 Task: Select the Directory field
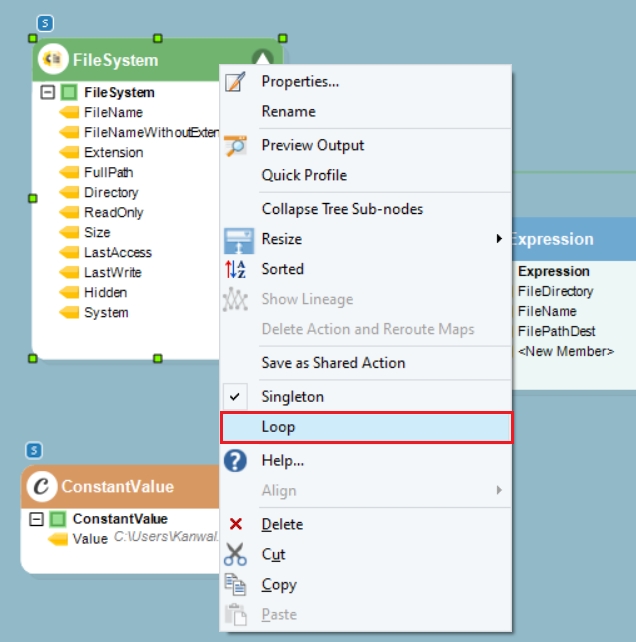tap(111, 192)
